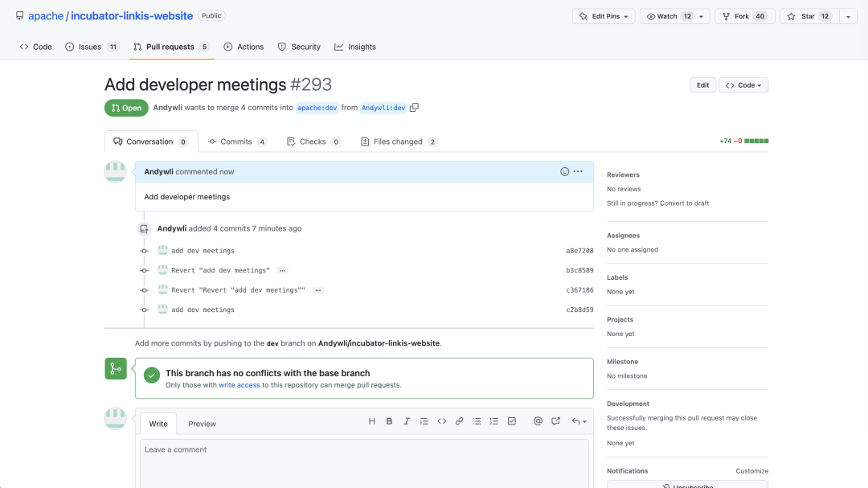Add a task list to the comment
This screenshot has height=488, width=868.
point(512,421)
